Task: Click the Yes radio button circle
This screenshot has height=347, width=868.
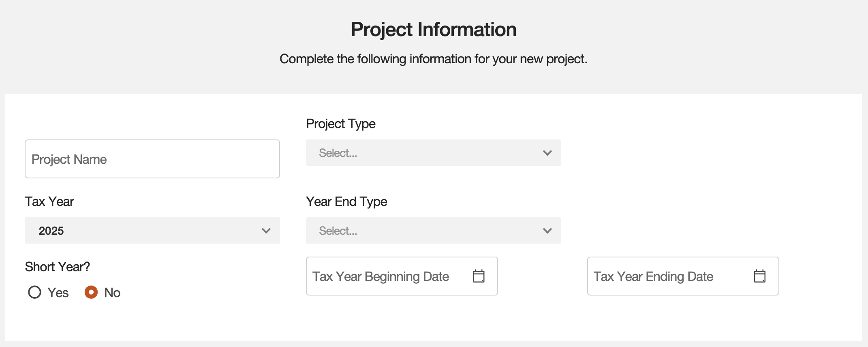Action: coord(35,292)
